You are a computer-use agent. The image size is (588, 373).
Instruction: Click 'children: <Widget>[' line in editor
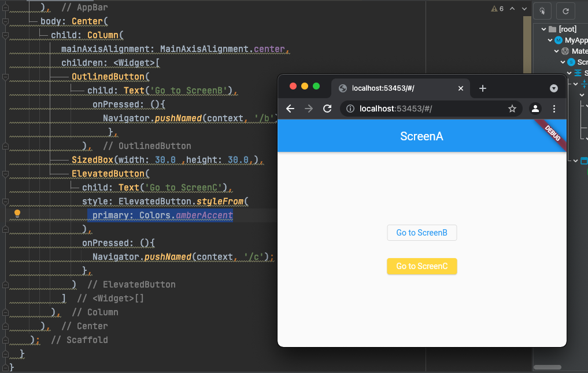pyautogui.click(x=110, y=63)
